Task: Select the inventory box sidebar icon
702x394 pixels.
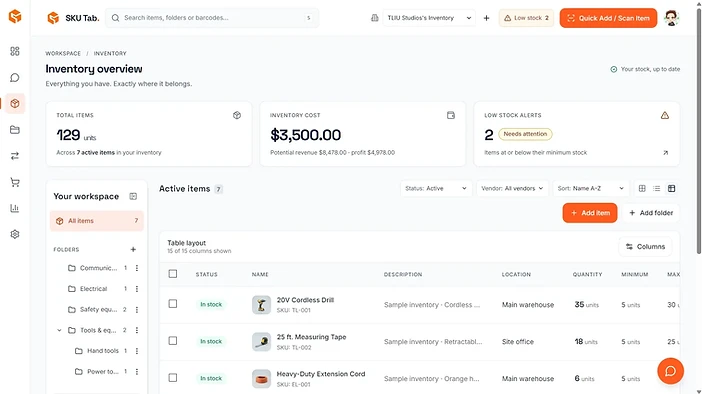Action: [x=15, y=103]
